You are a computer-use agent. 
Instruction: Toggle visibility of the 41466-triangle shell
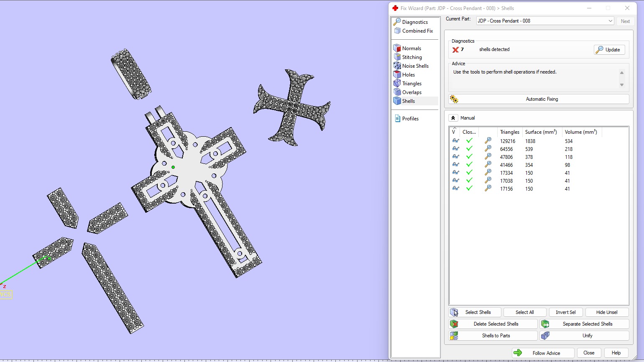(x=456, y=165)
